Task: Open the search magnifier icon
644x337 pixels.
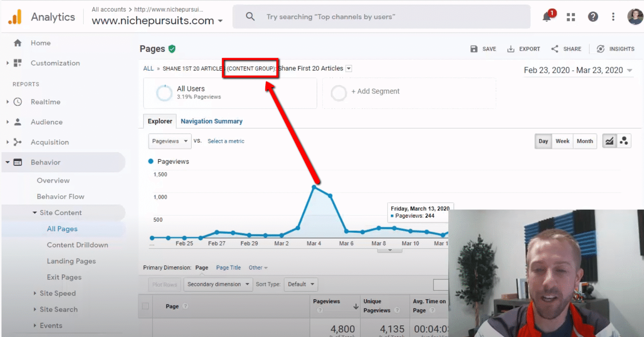Action: [250, 16]
